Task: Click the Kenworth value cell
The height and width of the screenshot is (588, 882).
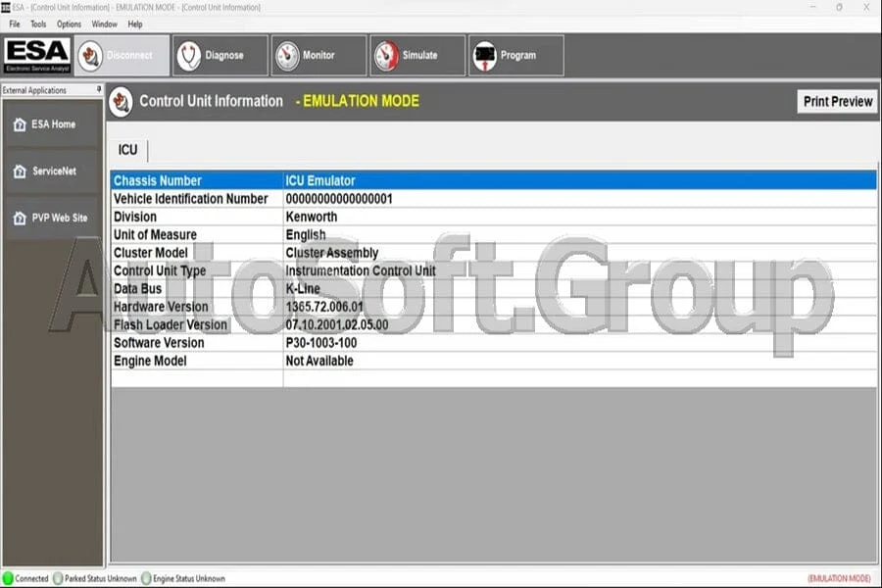Action: [x=580, y=217]
